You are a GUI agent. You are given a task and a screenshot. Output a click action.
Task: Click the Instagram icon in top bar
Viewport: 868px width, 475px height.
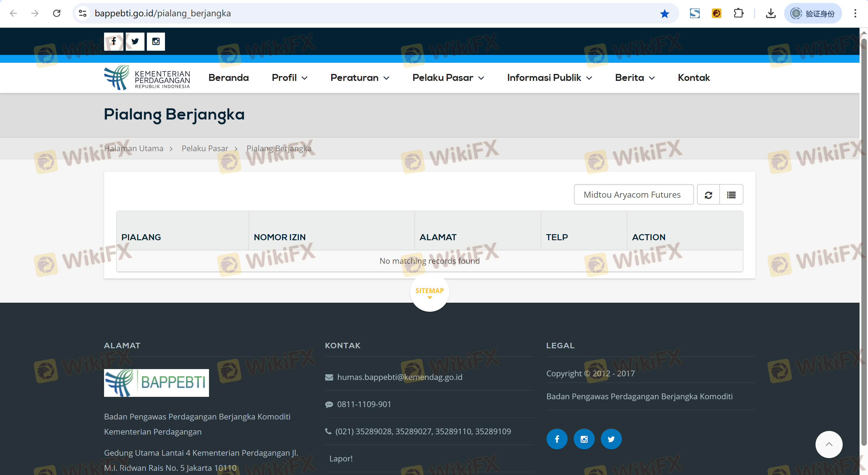tap(156, 41)
